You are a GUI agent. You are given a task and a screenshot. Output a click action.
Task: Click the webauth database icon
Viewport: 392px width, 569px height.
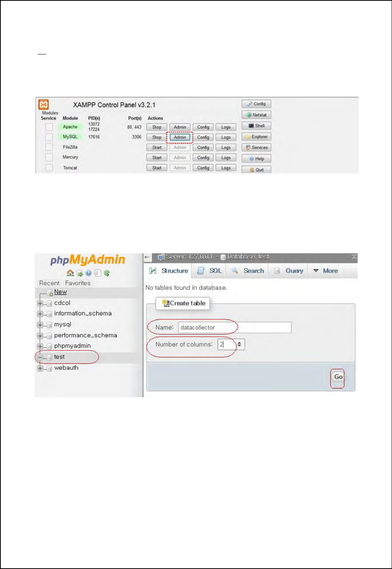click(x=49, y=368)
